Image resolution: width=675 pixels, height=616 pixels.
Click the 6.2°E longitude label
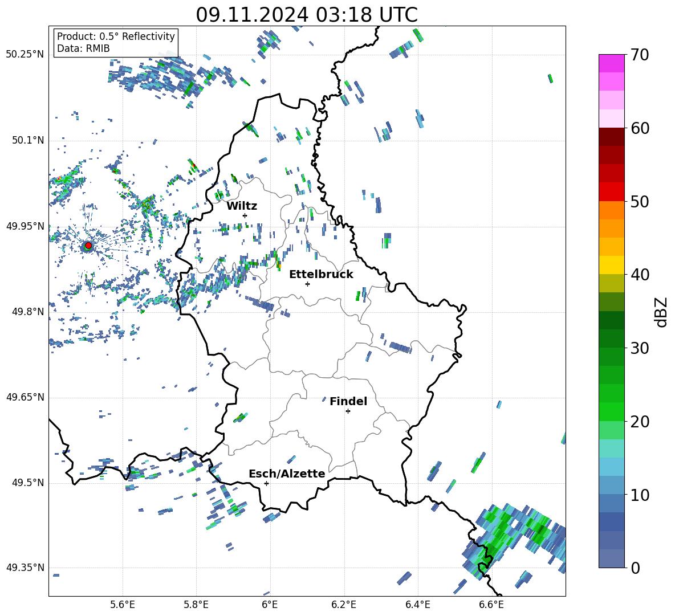click(344, 605)
